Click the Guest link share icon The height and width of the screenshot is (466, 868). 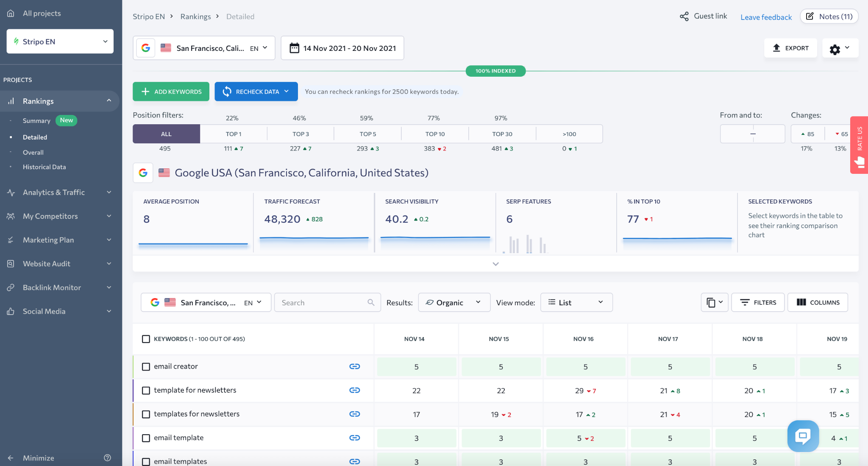(684, 16)
